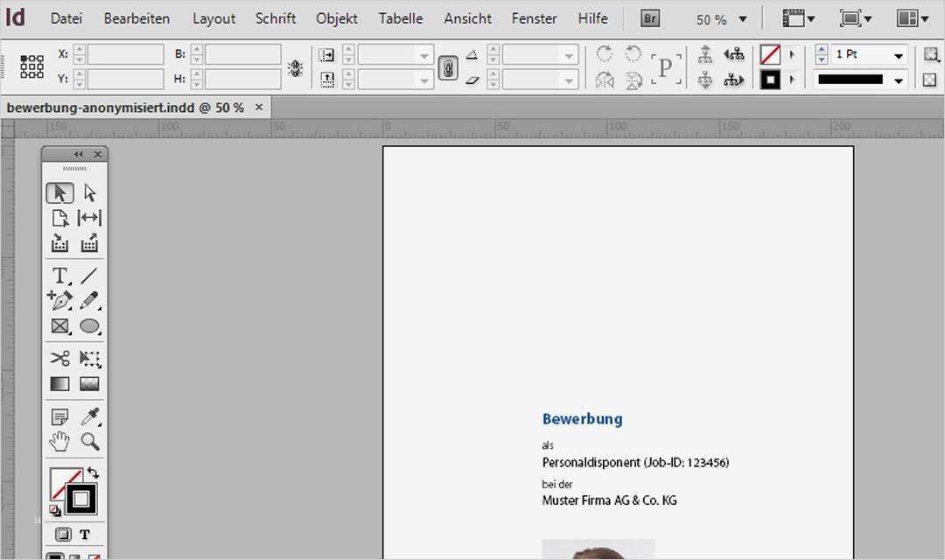Select the Direct Selection tool (white arrow)
Screen dimensions: 945x560
[90, 192]
